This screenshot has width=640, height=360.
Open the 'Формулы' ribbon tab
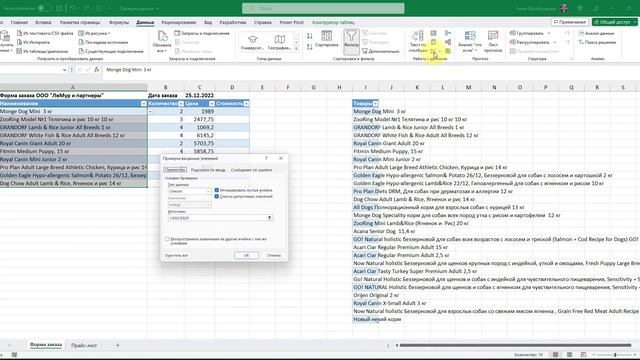click(119, 22)
